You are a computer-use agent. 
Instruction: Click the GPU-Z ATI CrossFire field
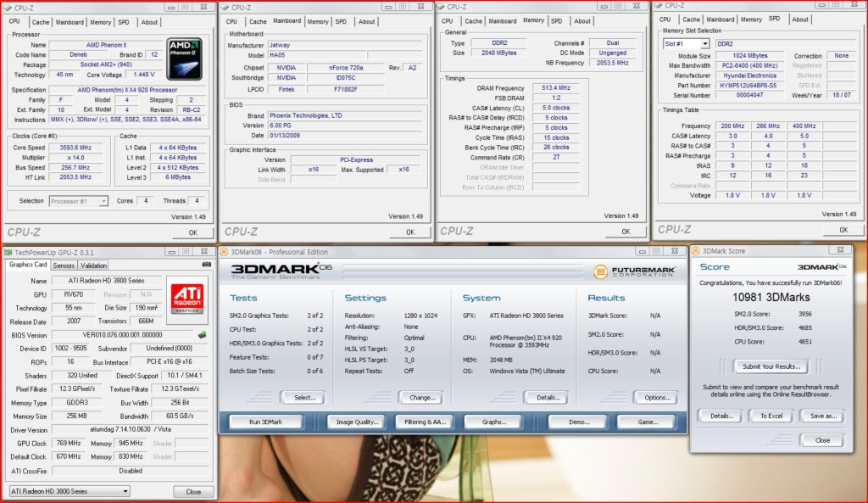131,471
